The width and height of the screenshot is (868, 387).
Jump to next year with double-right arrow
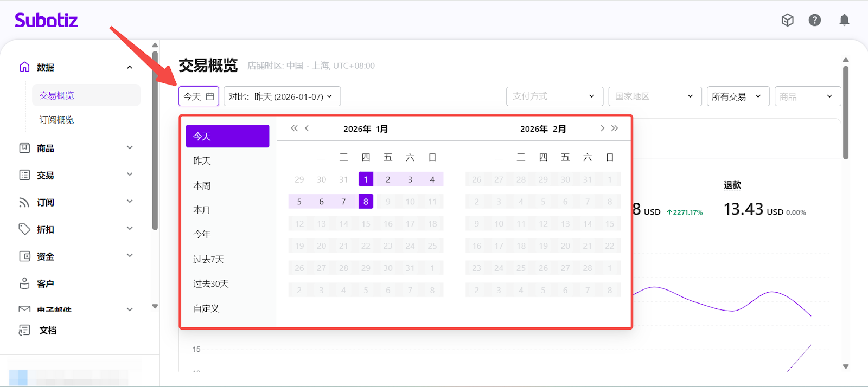click(615, 128)
